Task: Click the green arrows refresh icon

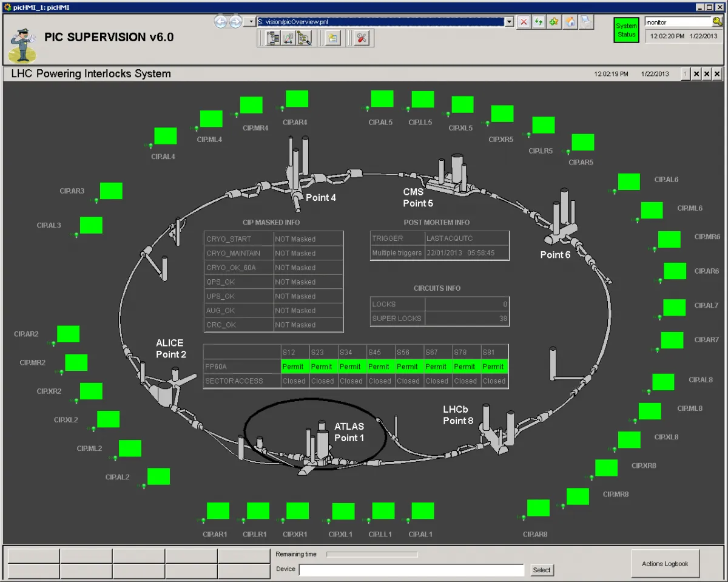Action: coord(539,22)
